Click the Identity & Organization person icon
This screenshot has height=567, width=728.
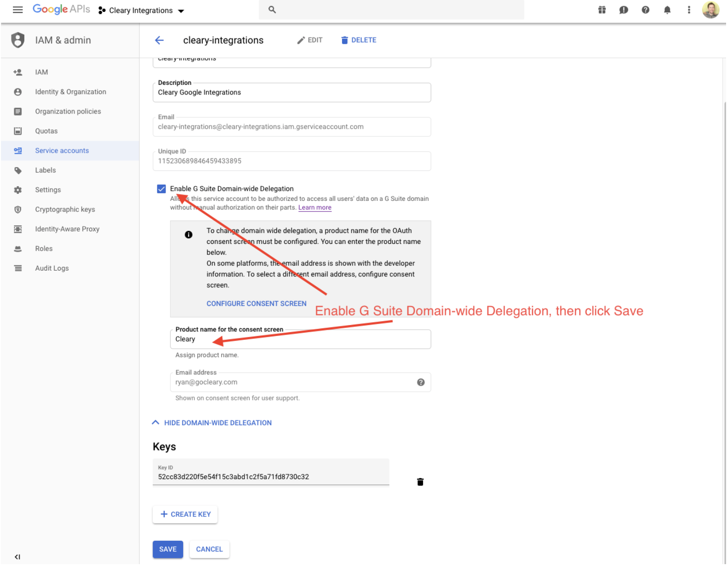click(x=18, y=92)
